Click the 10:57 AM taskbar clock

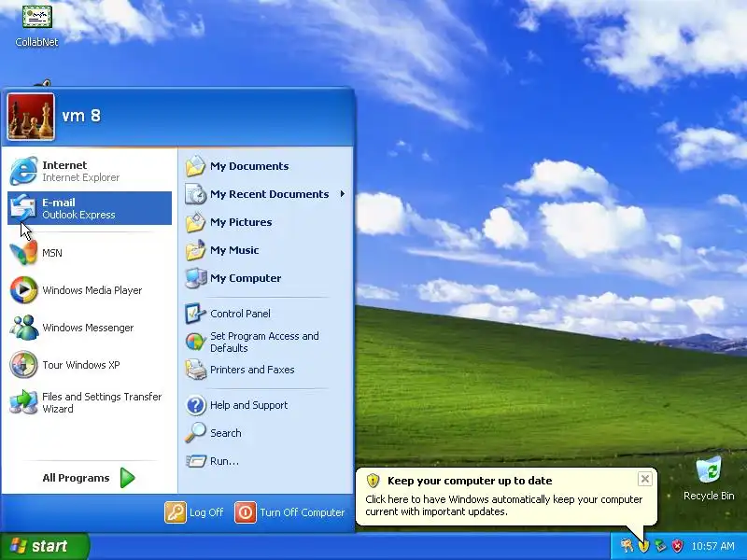pyautogui.click(x=712, y=546)
